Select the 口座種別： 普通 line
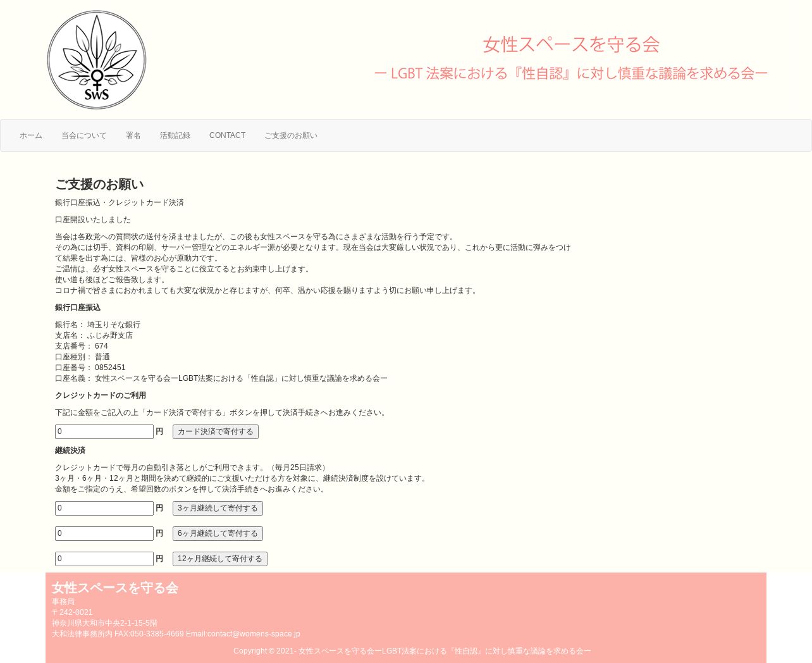 pos(82,357)
